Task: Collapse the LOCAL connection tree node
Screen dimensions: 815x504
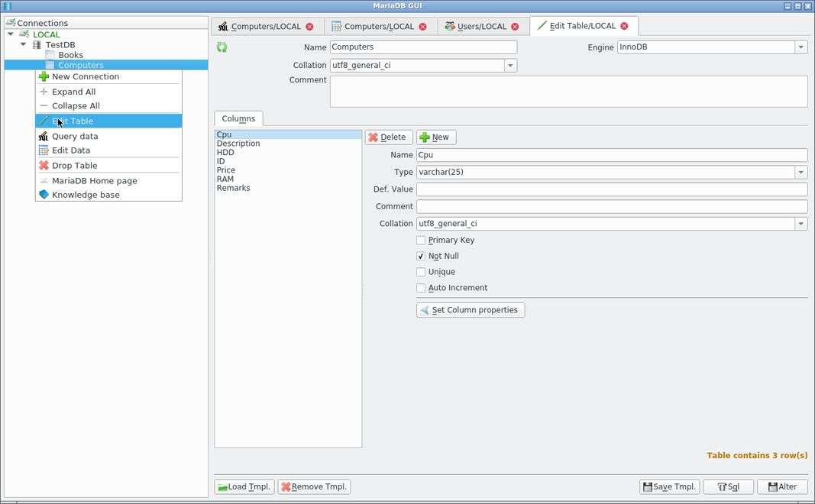Action: (x=11, y=34)
